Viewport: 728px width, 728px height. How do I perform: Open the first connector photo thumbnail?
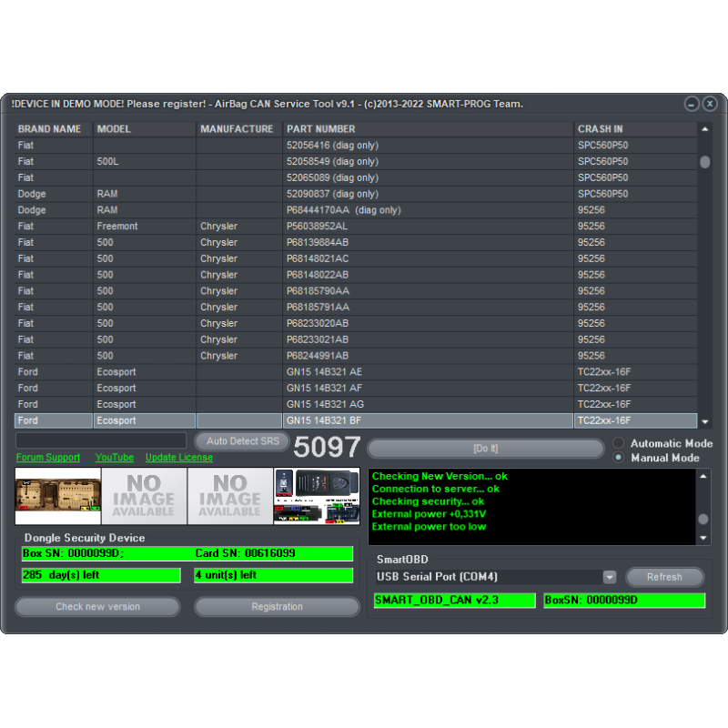(57, 496)
